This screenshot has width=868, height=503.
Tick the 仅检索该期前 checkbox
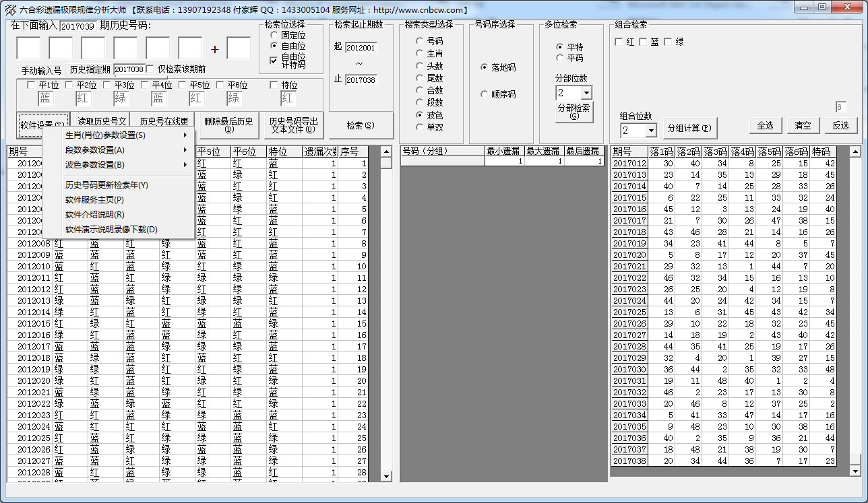(x=150, y=69)
